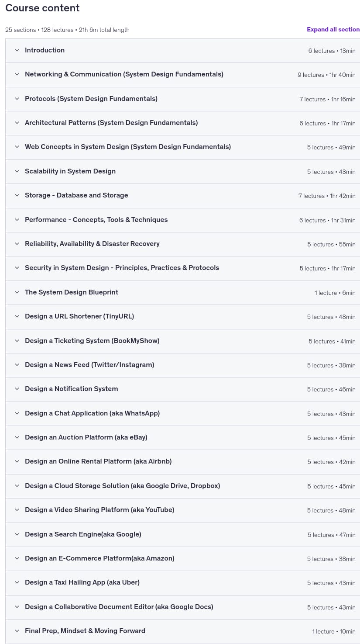Click the chevron beside Security in System Design

pos(17,268)
